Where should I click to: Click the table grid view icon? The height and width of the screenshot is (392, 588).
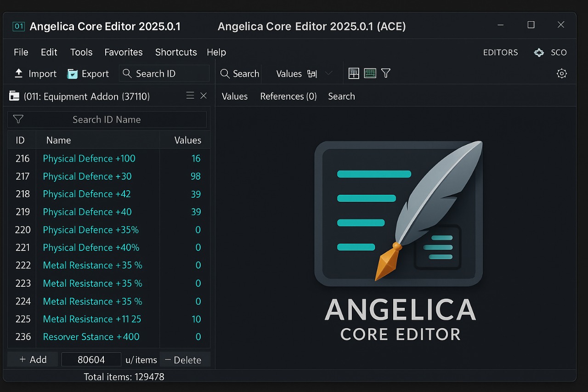[369, 73]
